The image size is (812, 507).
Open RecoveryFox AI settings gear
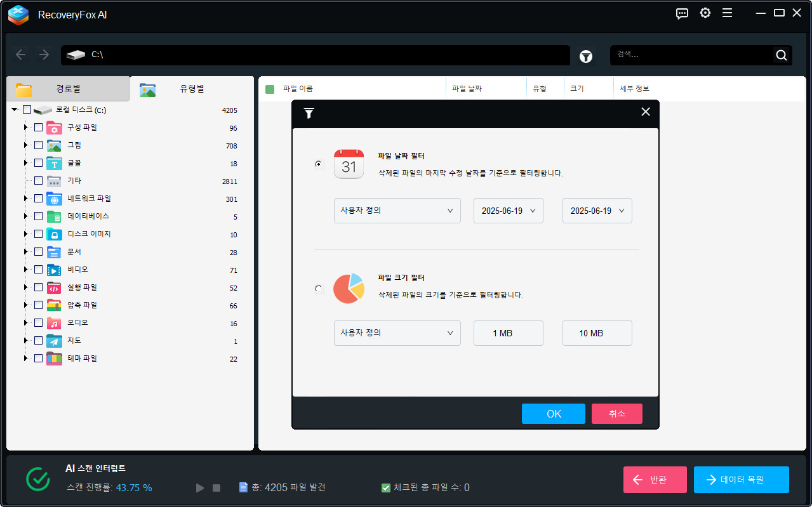(x=705, y=13)
